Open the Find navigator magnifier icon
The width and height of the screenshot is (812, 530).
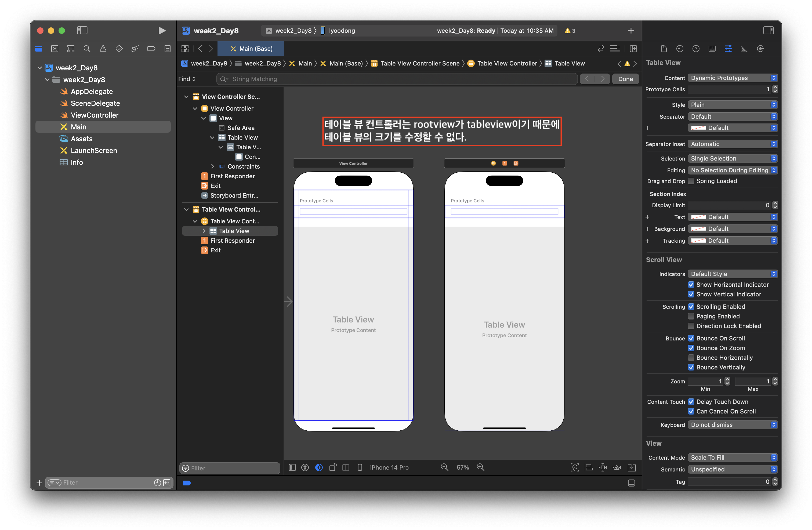(87, 49)
